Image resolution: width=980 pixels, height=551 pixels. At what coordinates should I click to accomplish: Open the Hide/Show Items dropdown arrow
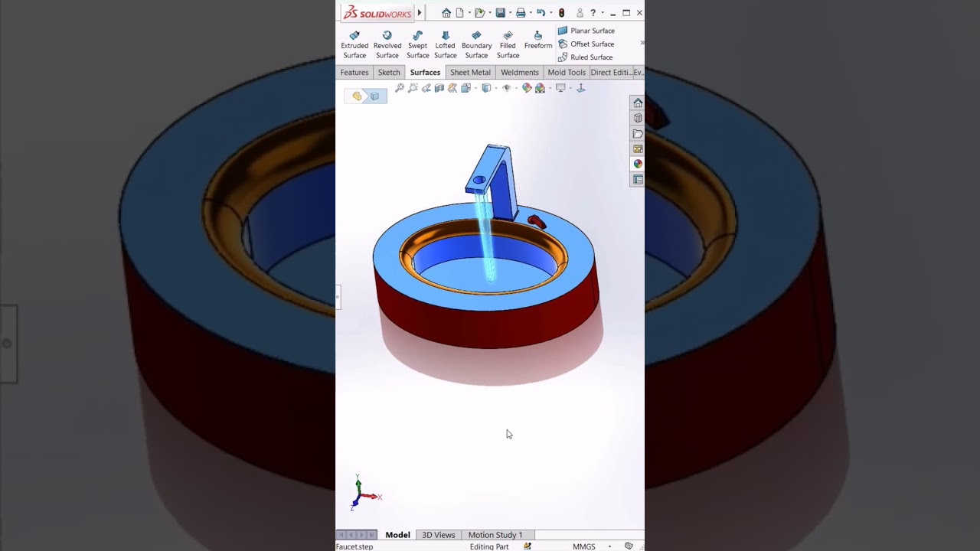[x=517, y=88]
